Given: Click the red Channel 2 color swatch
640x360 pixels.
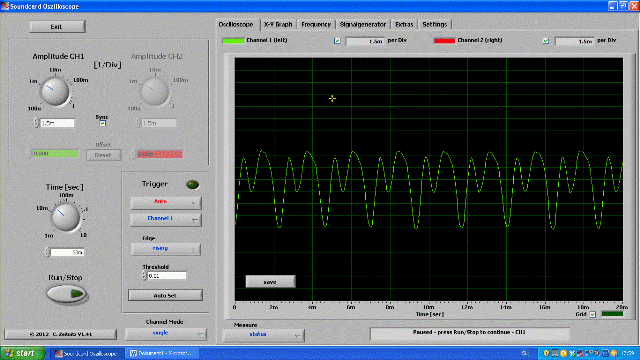Looking at the screenshot, I should click(444, 40).
